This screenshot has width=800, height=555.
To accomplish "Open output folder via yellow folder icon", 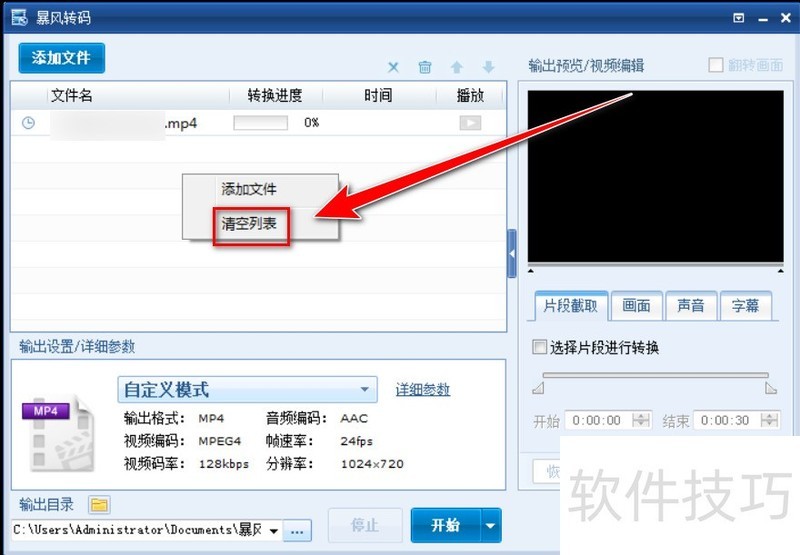I will coord(100,504).
